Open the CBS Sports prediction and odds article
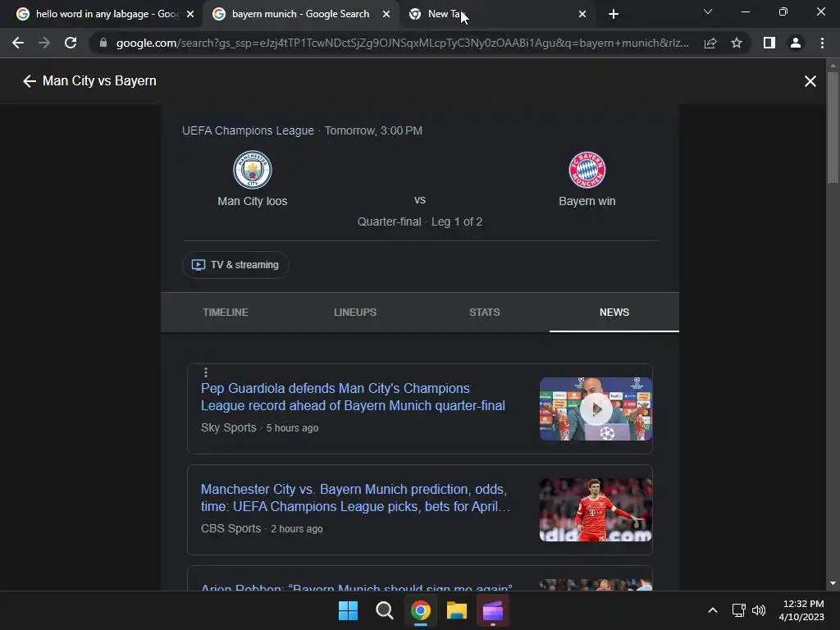The width and height of the screenshot is (840, 630). 355,498
